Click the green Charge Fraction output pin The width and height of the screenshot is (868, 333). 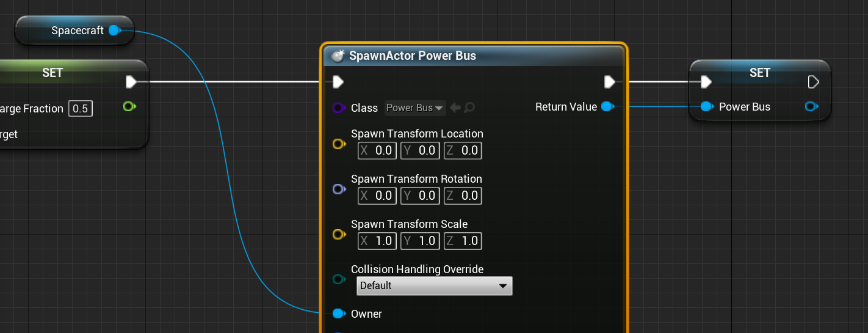tap(128, 107)
